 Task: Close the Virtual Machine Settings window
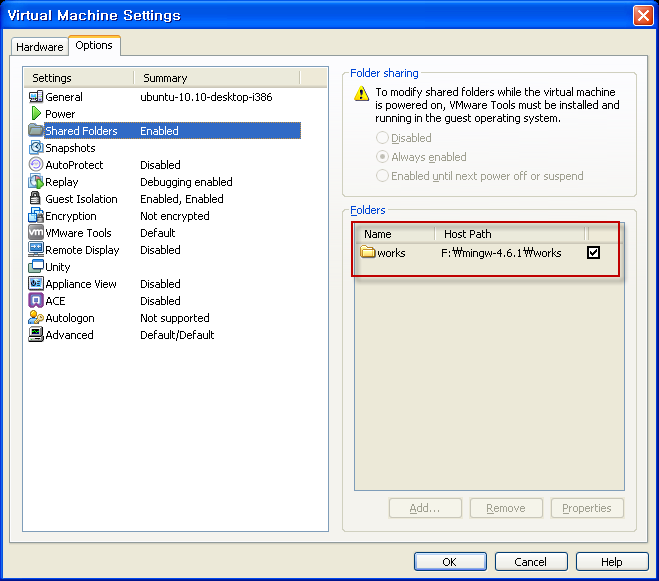coord(643,16)
